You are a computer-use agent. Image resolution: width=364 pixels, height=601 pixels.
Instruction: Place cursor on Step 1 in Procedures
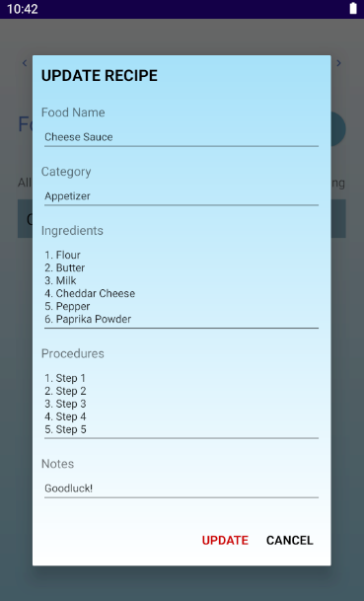pyautogui.click(x=65, y=378)
